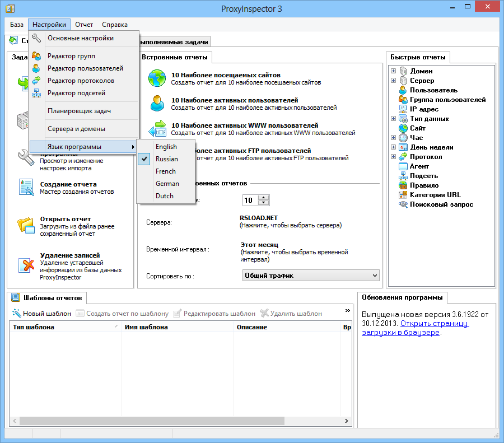Click the subnet editor network icon
The height and width of the screenshot is (443, 504).
pos(36,93)
